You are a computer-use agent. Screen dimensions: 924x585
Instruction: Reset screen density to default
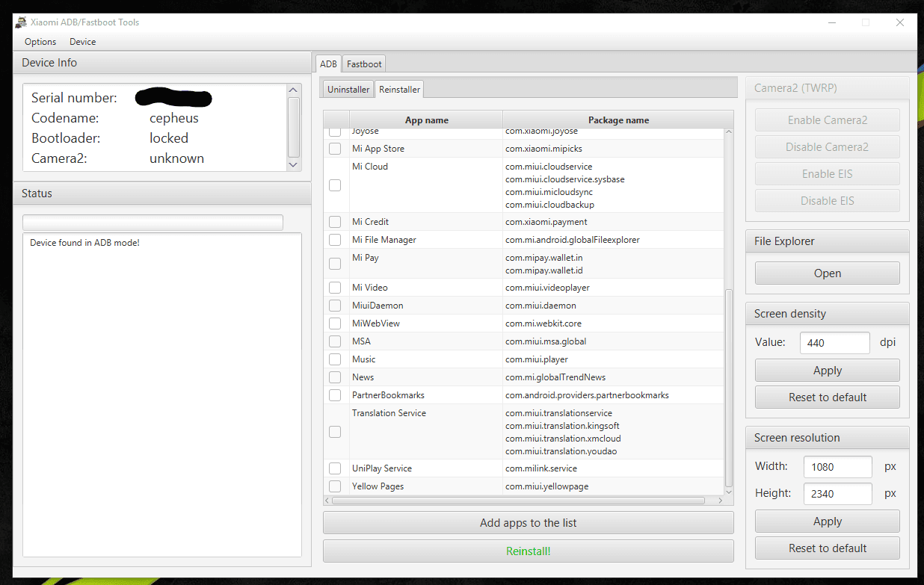coord(828,397)
